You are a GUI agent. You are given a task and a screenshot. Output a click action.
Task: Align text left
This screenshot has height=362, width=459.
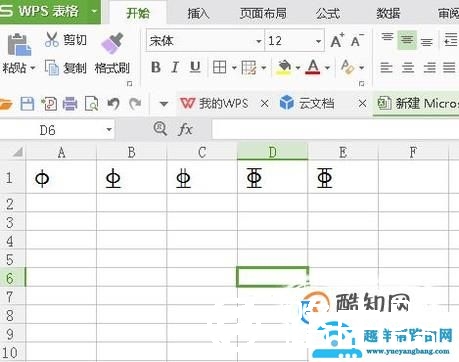click(x=387, y=68)
